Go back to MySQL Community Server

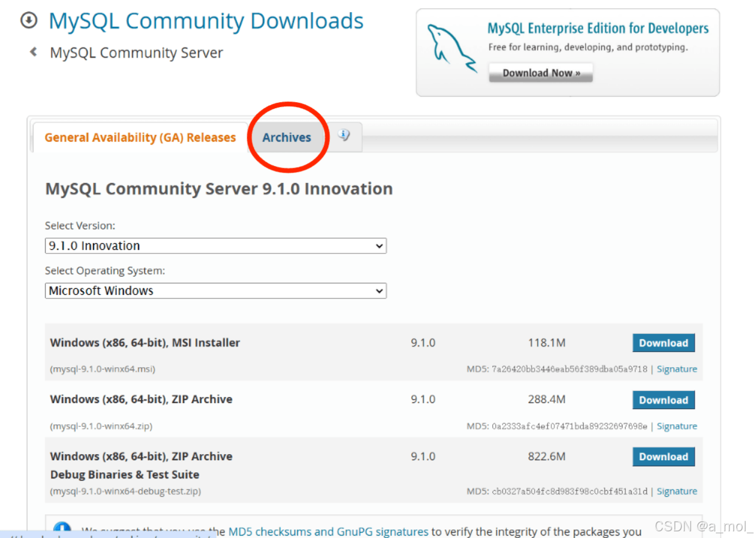pyautogui.click(x=136, y=53)
